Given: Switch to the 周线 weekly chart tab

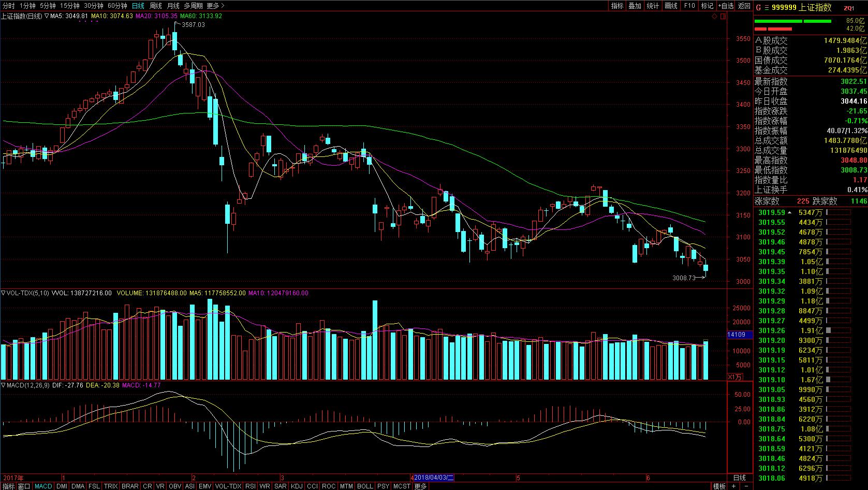Looking at the screenshot, I should [x=155, y=6].
